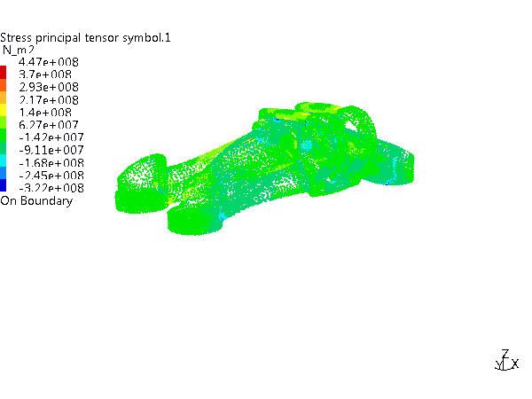Click the legend value -1.68e+008

pos(51,163)
